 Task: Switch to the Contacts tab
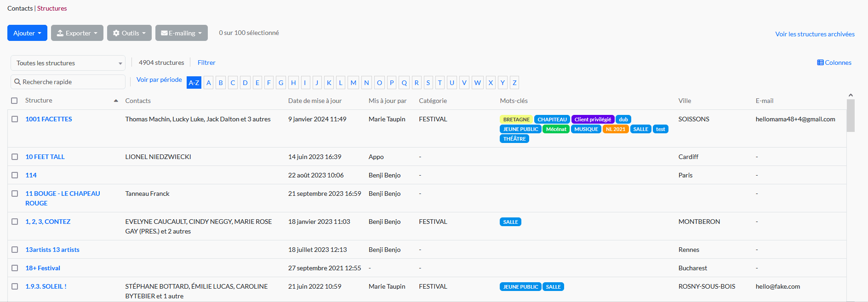point(20,8)
